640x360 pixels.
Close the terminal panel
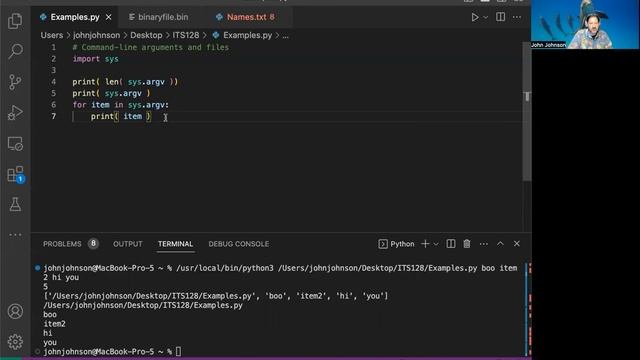(517, 244)
